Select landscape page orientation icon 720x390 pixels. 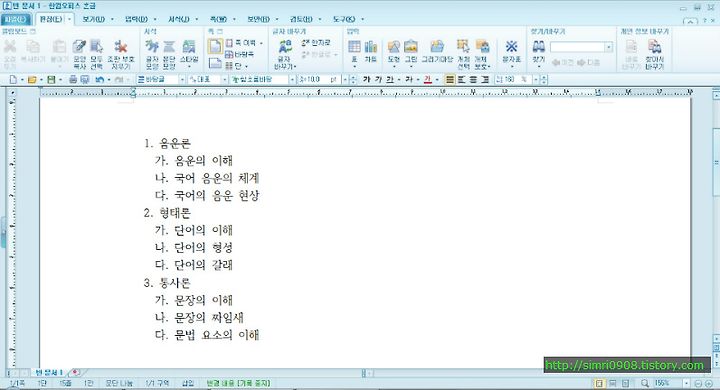tap(215, 63)
